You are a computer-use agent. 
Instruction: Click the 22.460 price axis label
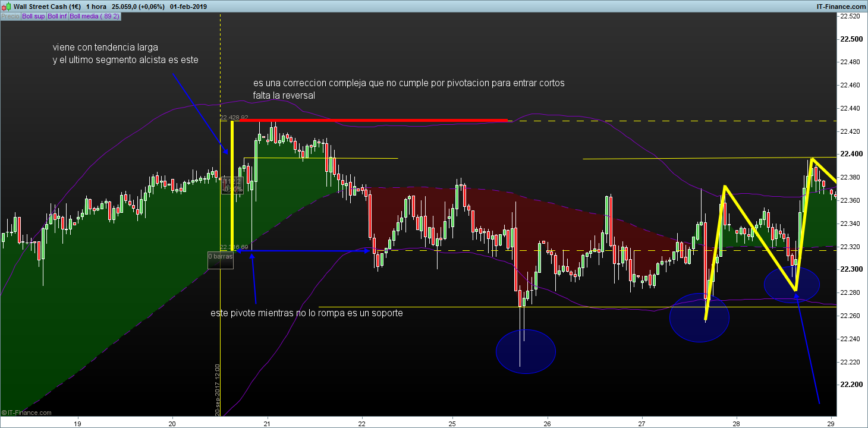(x=850, y=86)
